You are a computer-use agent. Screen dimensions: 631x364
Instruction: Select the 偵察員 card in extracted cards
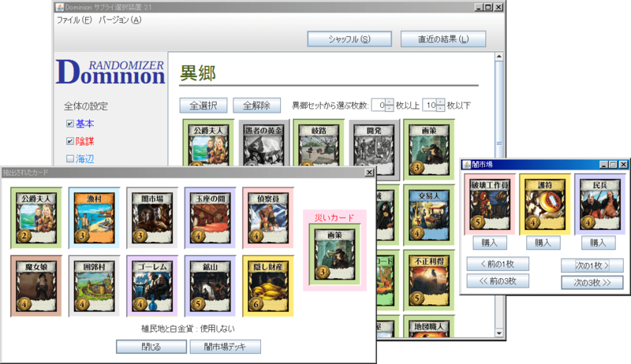click(x=268, y=217)
